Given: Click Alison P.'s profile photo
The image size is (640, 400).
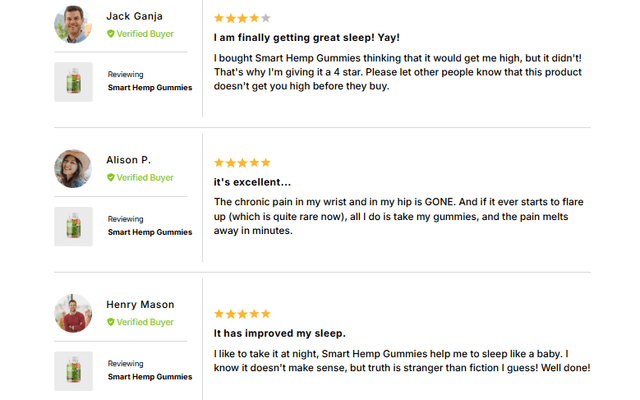Looking at the screenshot, I should pos(73,169).
